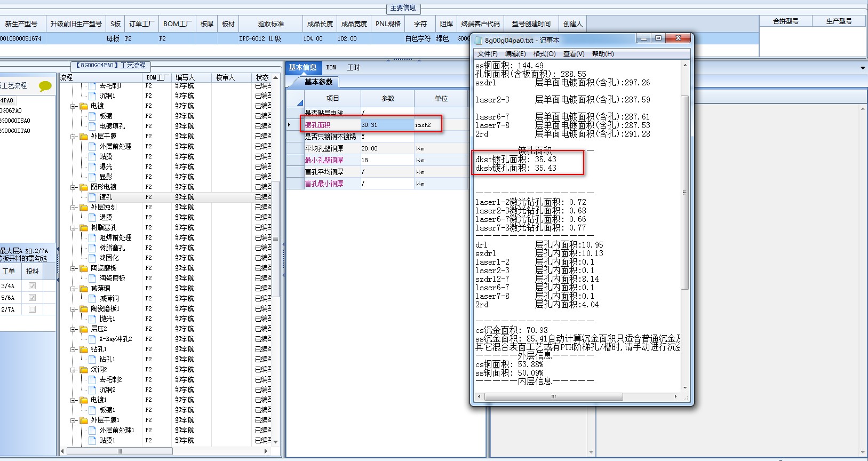Screen dimensions: 868x461
Task: Open the 帮助(H) menu in Notepad
Action: pyautogui.click(x=603, y=54)
